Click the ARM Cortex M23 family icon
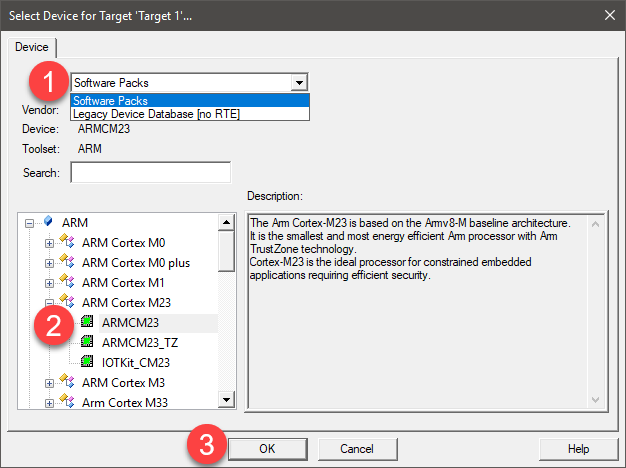626x468 pixels. click(x=67, y=301)
